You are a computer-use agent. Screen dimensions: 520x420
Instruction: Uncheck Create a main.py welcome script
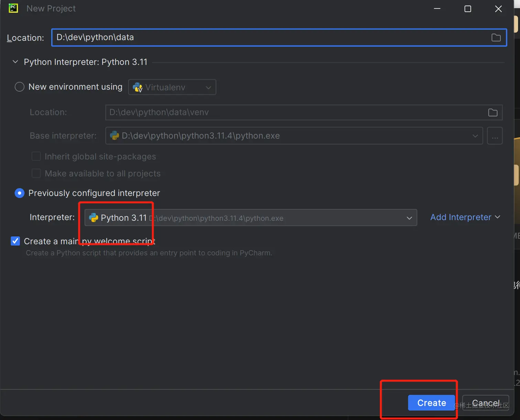(x=15, y=241)
